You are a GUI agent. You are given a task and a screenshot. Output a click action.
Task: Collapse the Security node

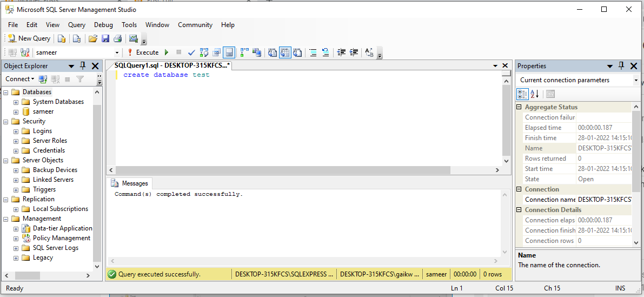click(x=6, y=121)
